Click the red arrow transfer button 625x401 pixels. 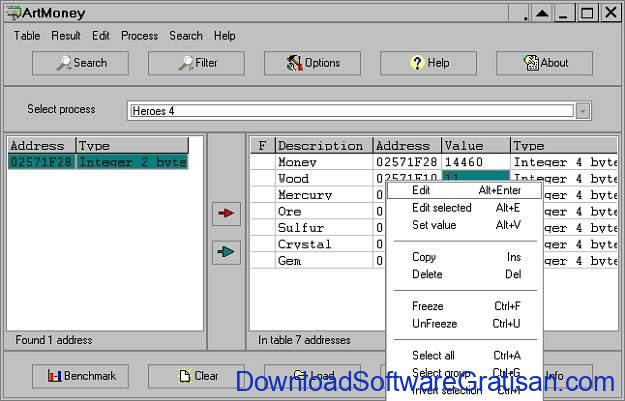[x=226, y=213]
